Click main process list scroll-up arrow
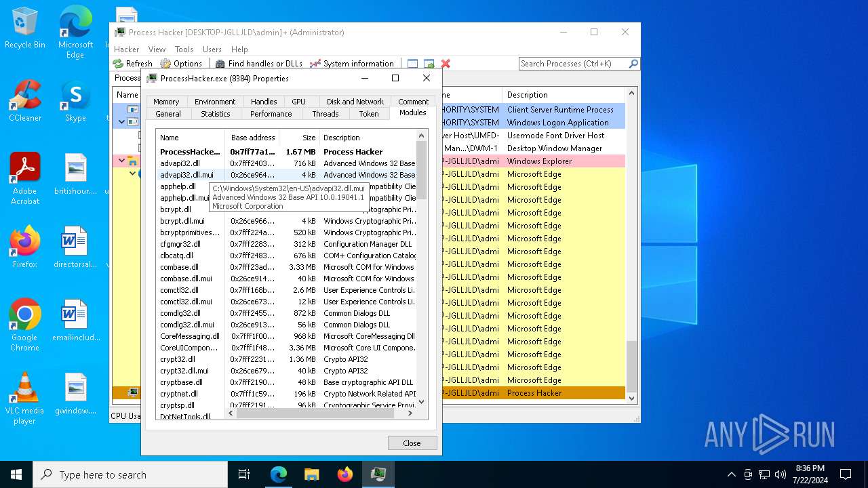The width and height of the screenshot is (868, 488). click(x=631, y=94)
